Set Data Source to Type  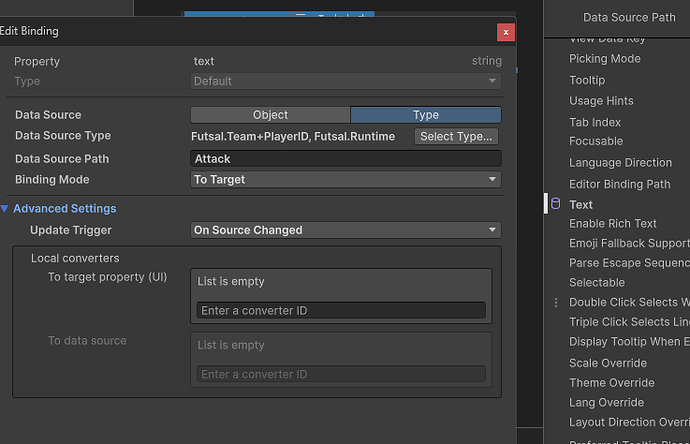425,115
